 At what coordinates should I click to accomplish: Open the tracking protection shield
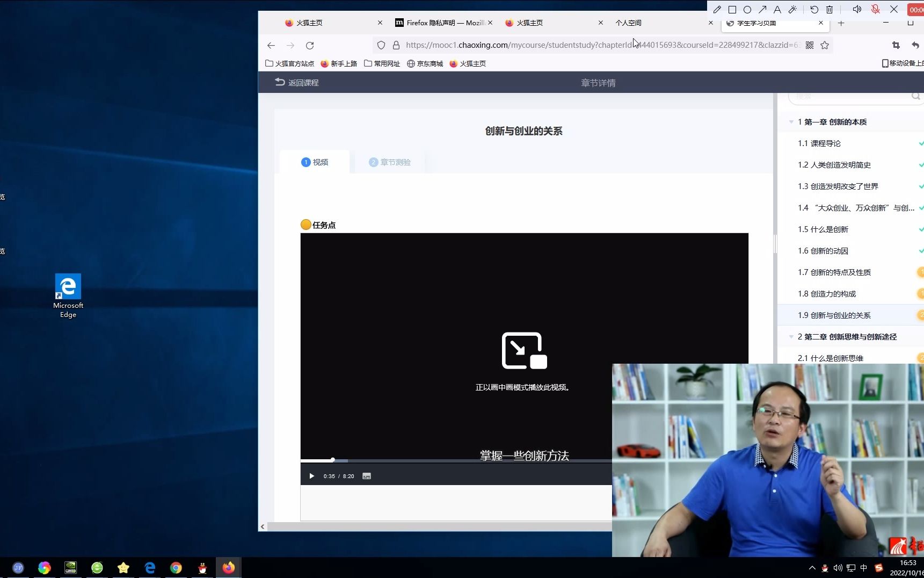[x=381, y=45]
